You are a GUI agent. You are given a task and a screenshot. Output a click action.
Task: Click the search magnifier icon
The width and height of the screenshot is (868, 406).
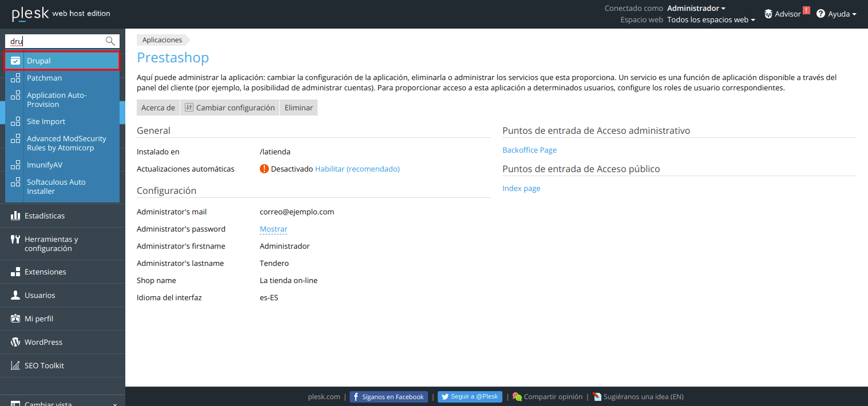pyautogui.click(x=110, y=41)
